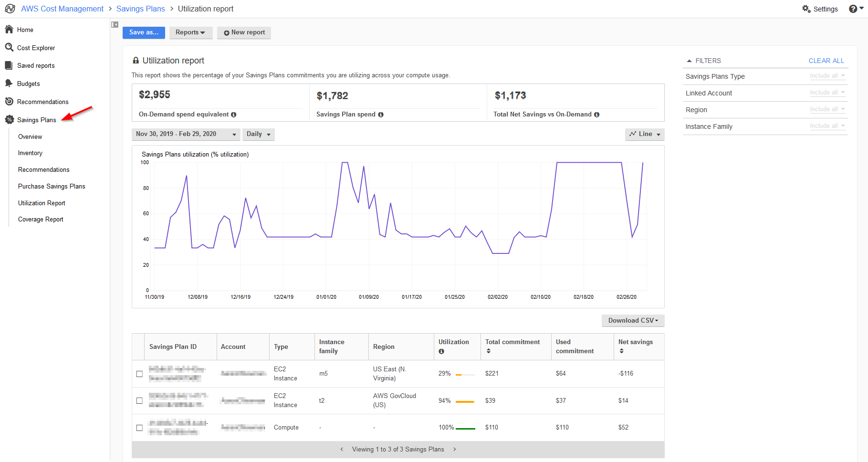Click the Settings gear icon
This screenshot has height=462, width=868.
[806, 9]
